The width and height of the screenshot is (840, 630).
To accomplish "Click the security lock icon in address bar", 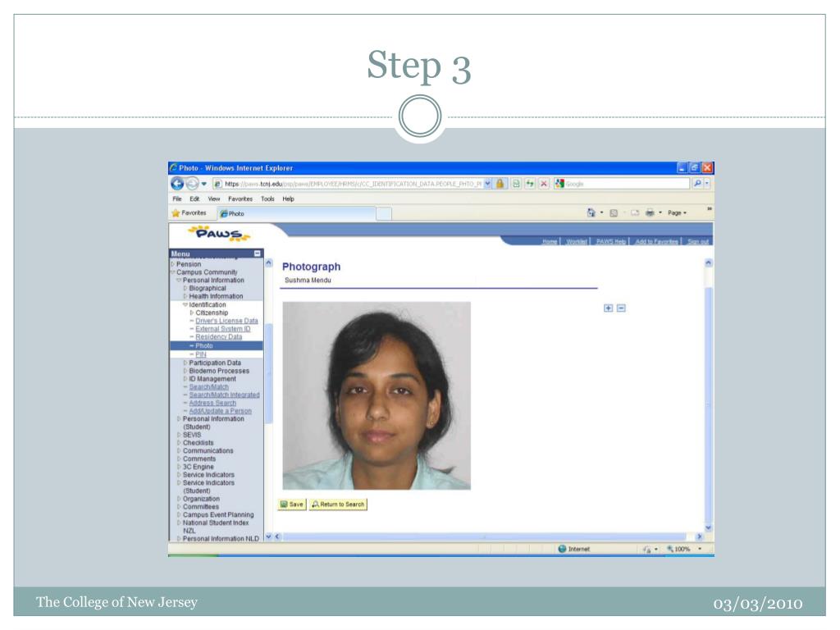I will pyautogui.click(x=500, y=184).
